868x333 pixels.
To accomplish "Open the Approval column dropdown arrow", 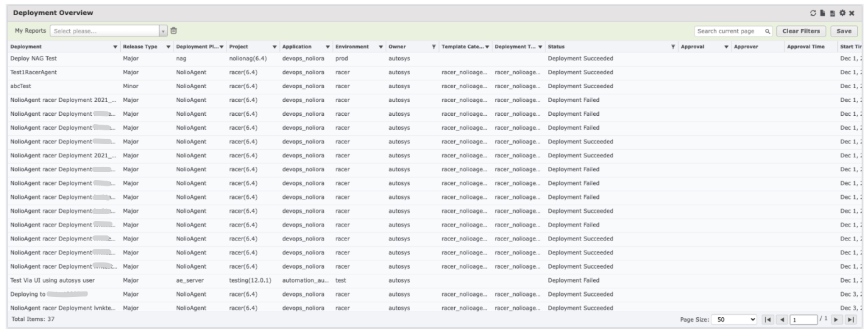I will pyautogui.click(x=726, y=47).
